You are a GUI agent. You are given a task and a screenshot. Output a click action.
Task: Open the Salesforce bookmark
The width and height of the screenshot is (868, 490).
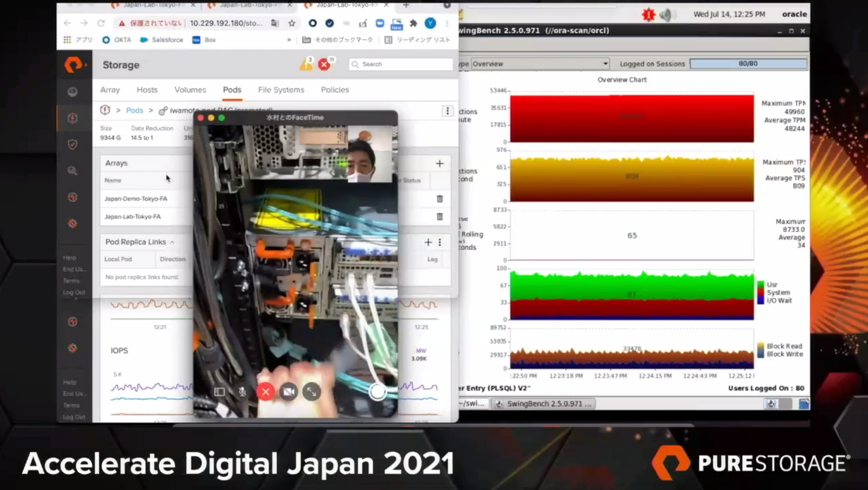pos(162,40)
